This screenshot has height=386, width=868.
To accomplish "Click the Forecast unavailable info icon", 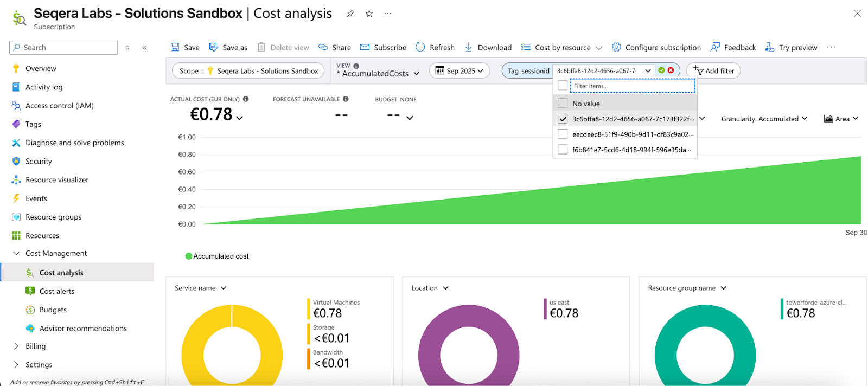I will click(x=346, y=99).
